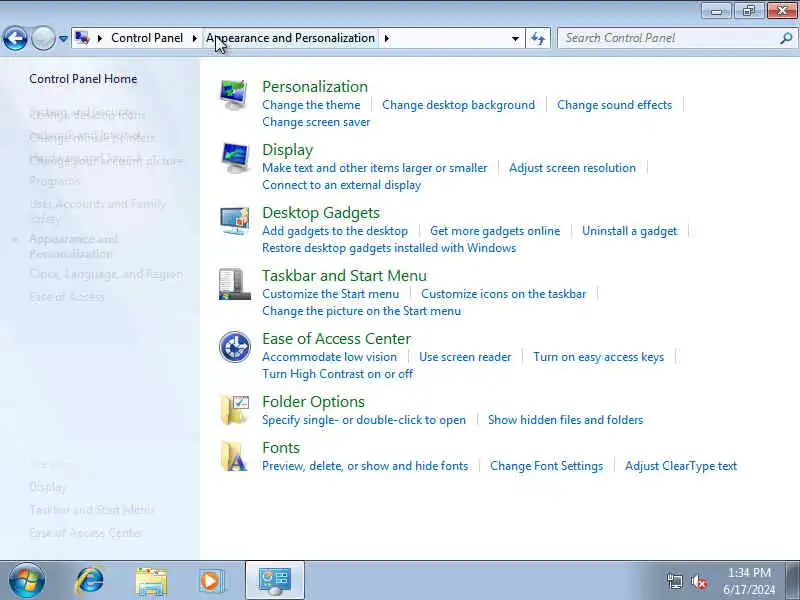The width and height of the screenshot is (800, 600).
Task: Click Change sound effects
Action: point(614,105)
